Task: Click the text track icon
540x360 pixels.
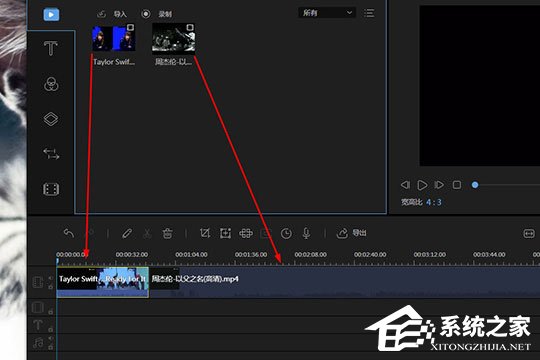Action: 38,325
